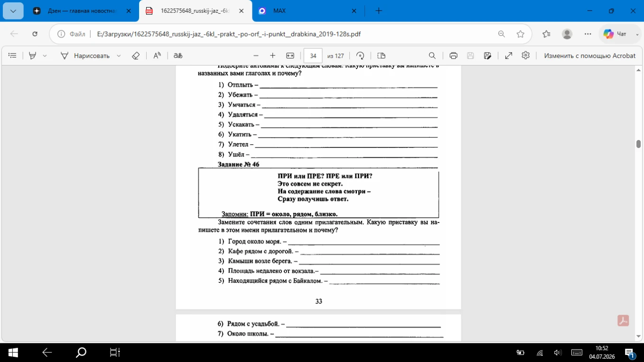Rotate the PDF page
This screenshot has width=644, height=362.
point(360,56)
